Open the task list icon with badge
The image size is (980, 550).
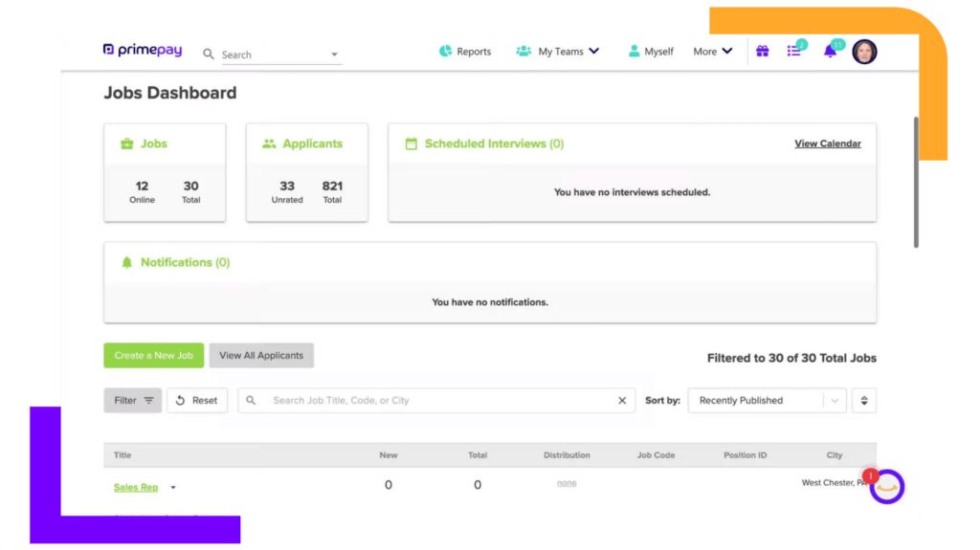click(795, 50)
